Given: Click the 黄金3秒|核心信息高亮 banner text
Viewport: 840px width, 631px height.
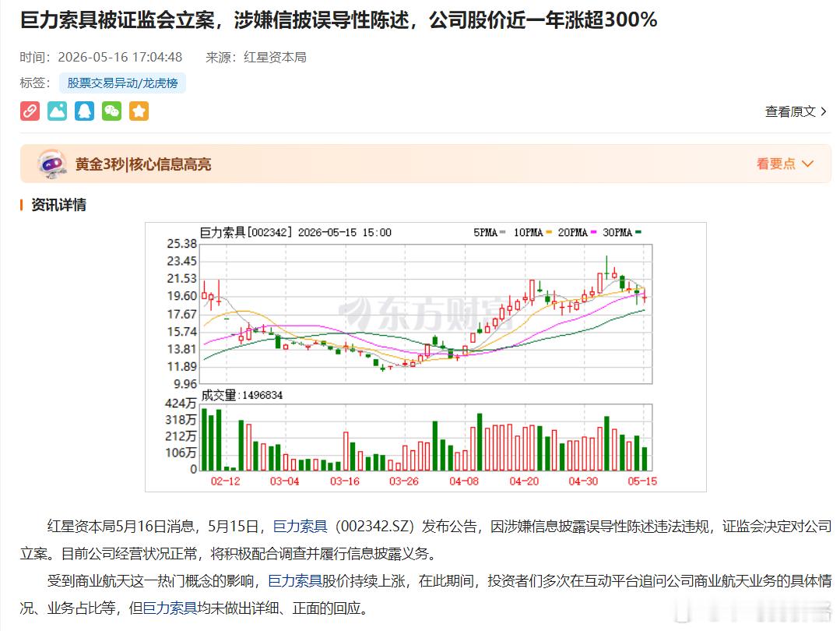Looking at the screenshot, I should tap(143, 164).
